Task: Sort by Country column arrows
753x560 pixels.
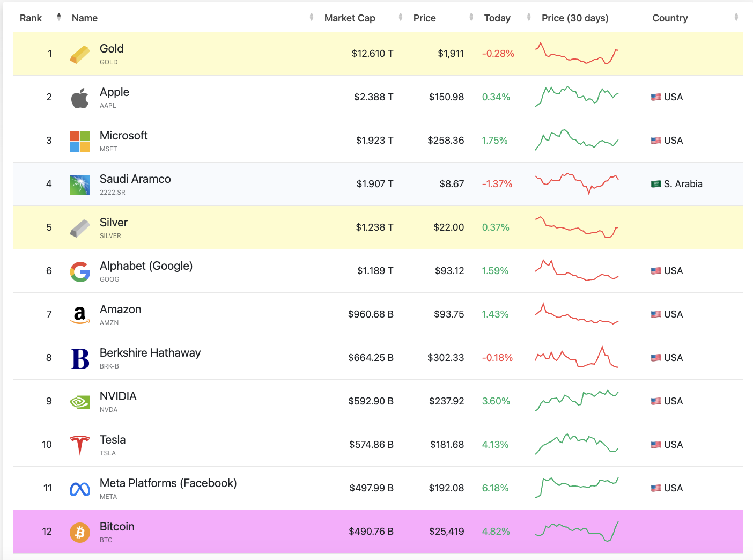Action: click(736, 18)
